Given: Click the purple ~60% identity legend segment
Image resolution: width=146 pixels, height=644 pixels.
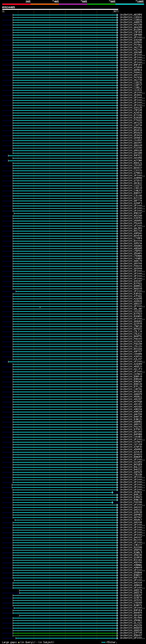Looking at the screenshot, I should coord(73,4).
